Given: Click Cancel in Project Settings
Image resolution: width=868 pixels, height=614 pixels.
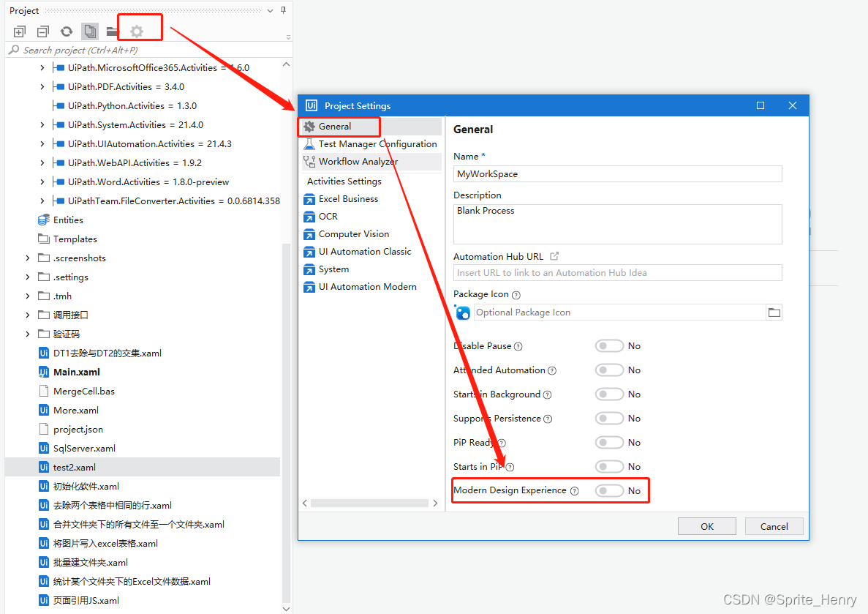Looking at the screenshot, I should [774, 526].
